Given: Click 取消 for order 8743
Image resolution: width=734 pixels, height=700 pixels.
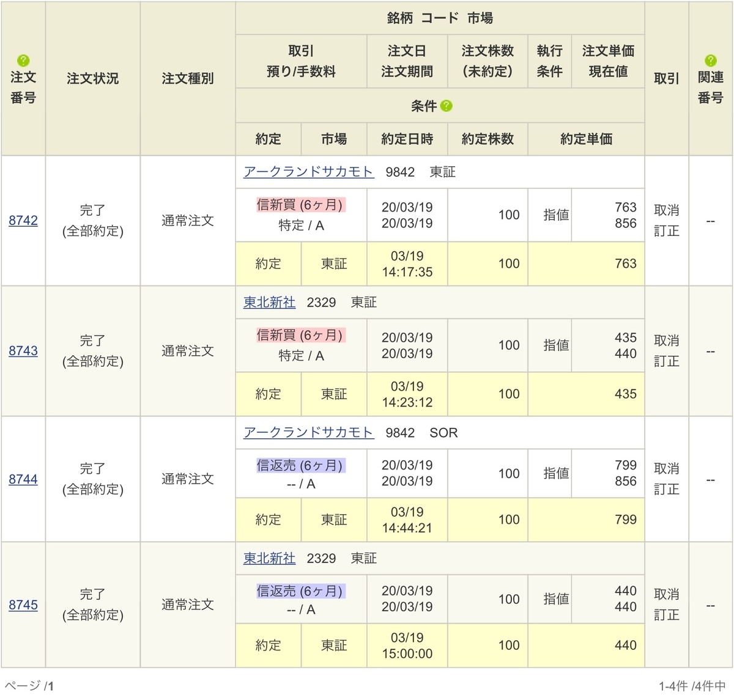Looking at the screenshot, I should [666, 341].
